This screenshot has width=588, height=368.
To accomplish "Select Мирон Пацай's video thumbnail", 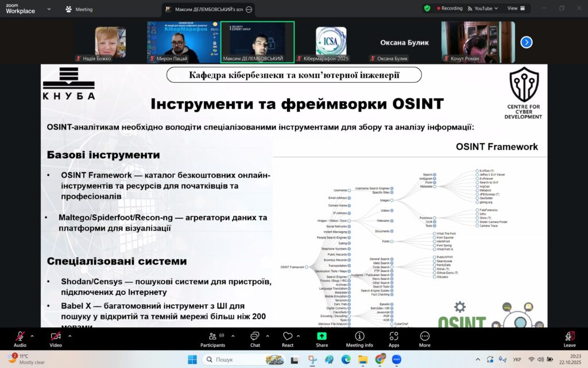I will coord(181,42).
